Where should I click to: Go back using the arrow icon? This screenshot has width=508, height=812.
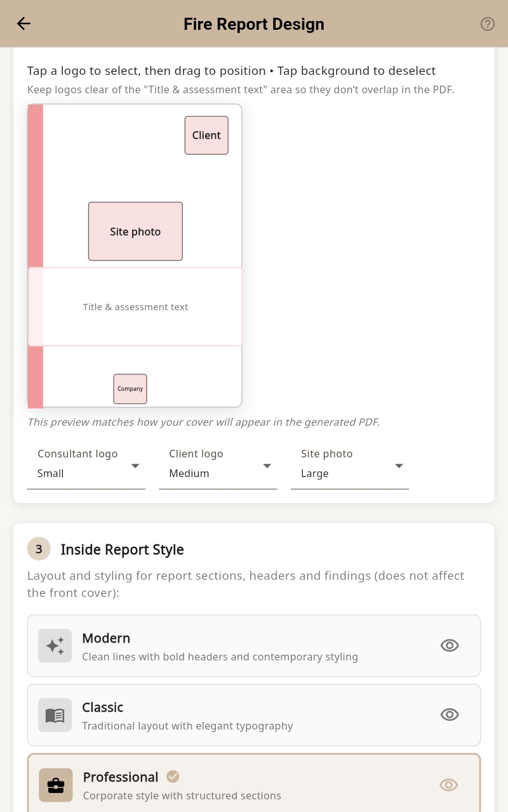point(23,23)
